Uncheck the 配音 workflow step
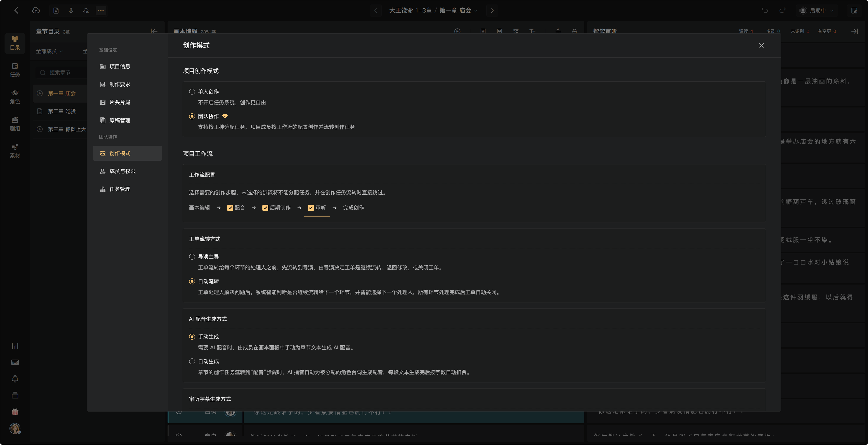 pos(230,208)
